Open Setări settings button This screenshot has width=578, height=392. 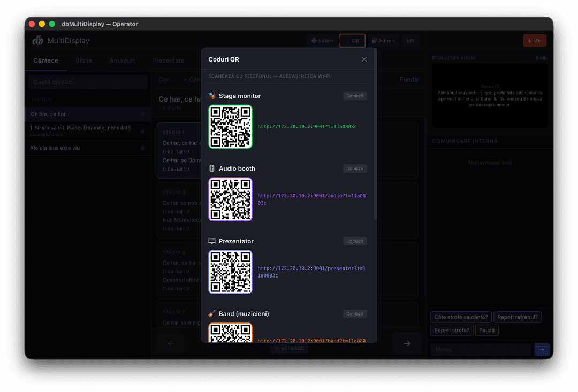coord(322,41)
